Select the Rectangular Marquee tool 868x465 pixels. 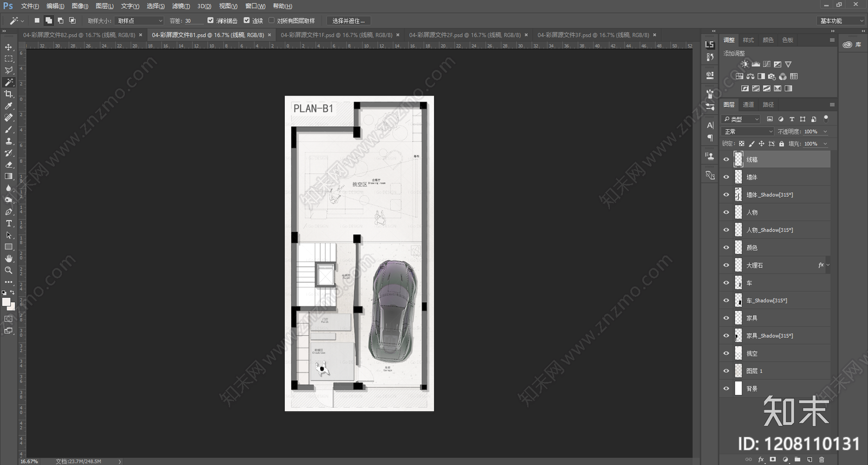click(x=9, y=59)
